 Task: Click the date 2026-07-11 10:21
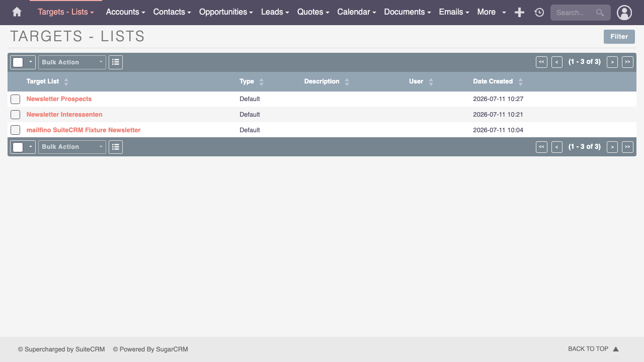pyautogui.click(x=498, y=115)
